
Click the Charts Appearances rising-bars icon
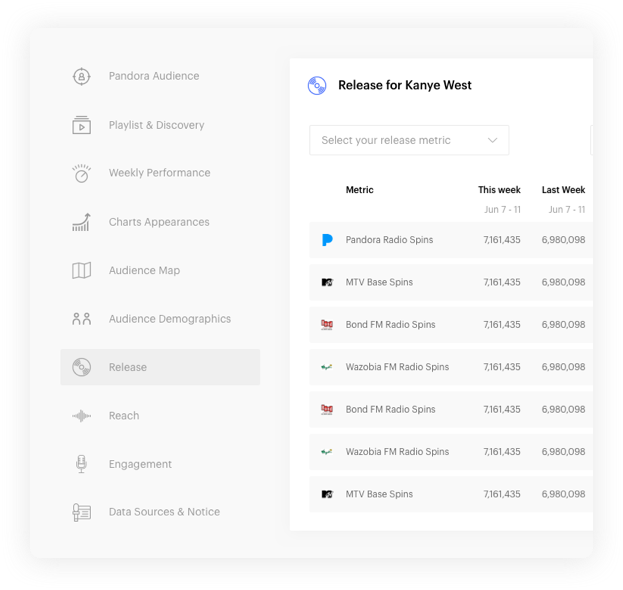[x=81, y=222]
